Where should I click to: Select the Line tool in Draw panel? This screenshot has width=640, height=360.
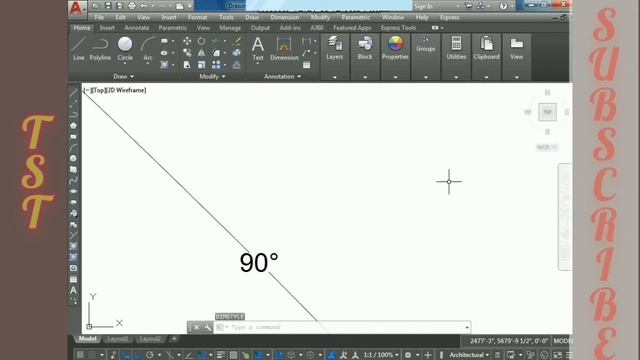click(79, 48)
